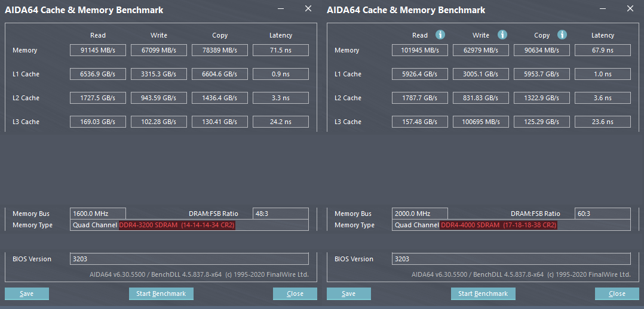Select L1 Cache Read 5926.4 GB/s
Viewport: 644px width, 309px height.
click(420, 75)
